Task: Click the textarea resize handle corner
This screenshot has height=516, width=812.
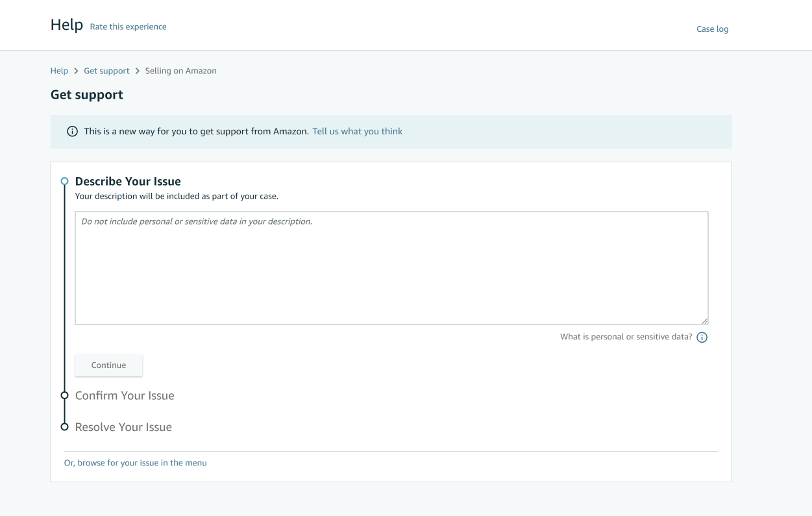Action: 704,321
